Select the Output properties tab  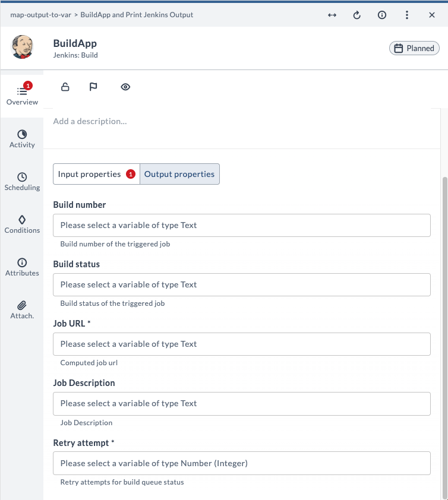(x=179, y=174)
